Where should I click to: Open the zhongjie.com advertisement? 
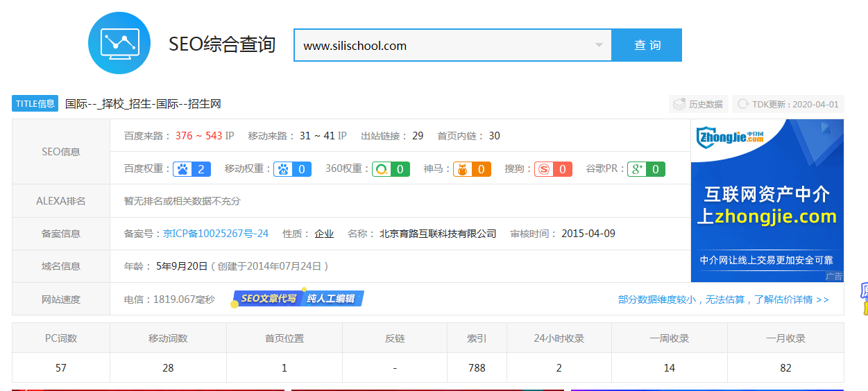(767, 200)
